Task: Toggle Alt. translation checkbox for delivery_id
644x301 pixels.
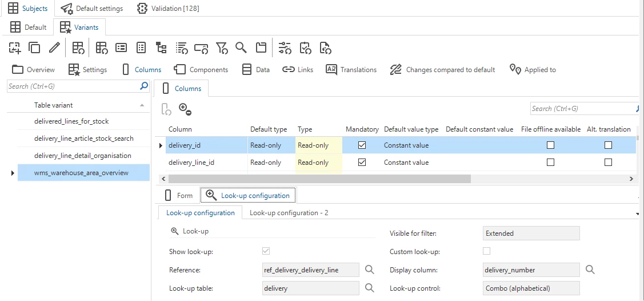Action: pyautogui.click(x=608, y=145)
